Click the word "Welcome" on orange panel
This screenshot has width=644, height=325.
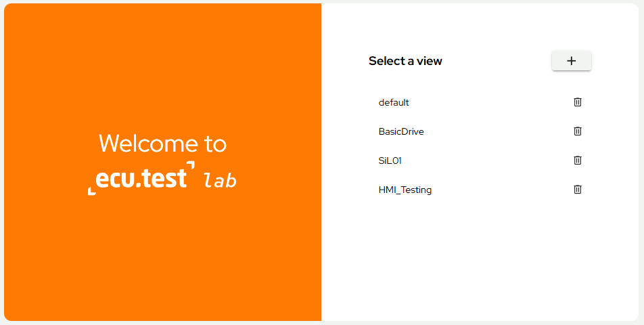coord(139,144)
